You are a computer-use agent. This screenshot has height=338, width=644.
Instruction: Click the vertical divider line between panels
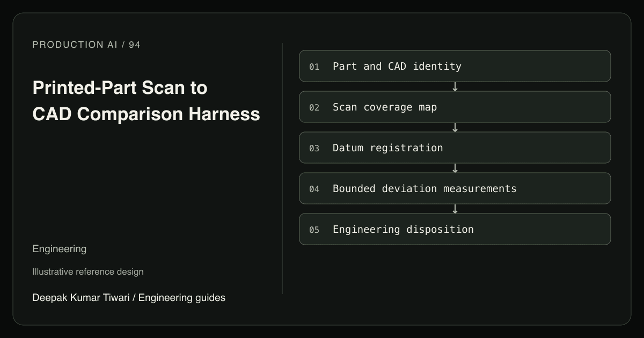(282, 168)
